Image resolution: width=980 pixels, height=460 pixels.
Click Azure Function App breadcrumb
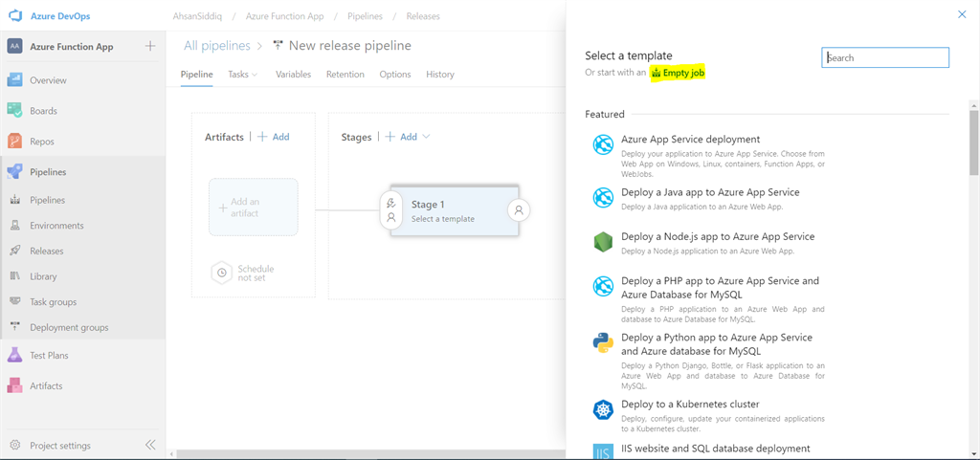pyautogui.click(x=284, y=16)
